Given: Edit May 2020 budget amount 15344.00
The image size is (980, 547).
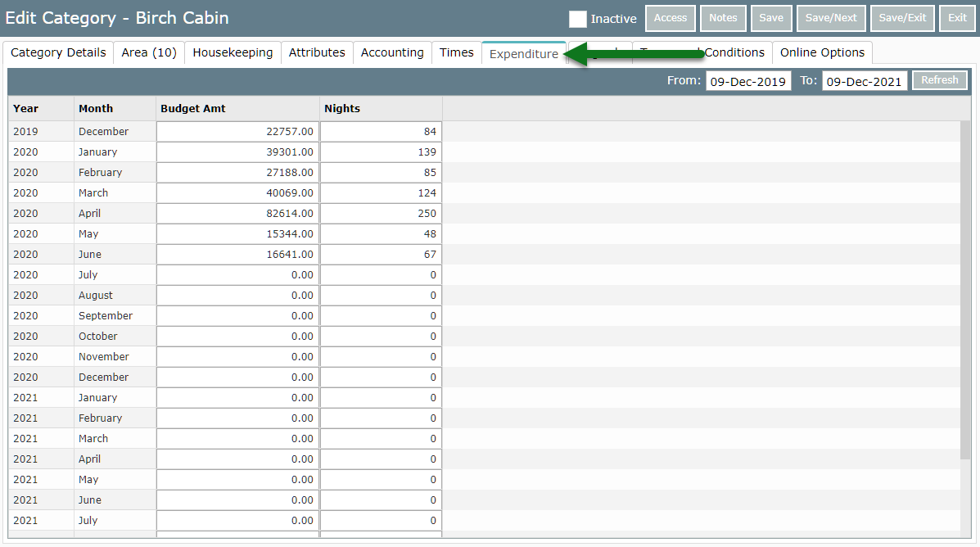Looking at the screenshot, I should coord(238,234).
